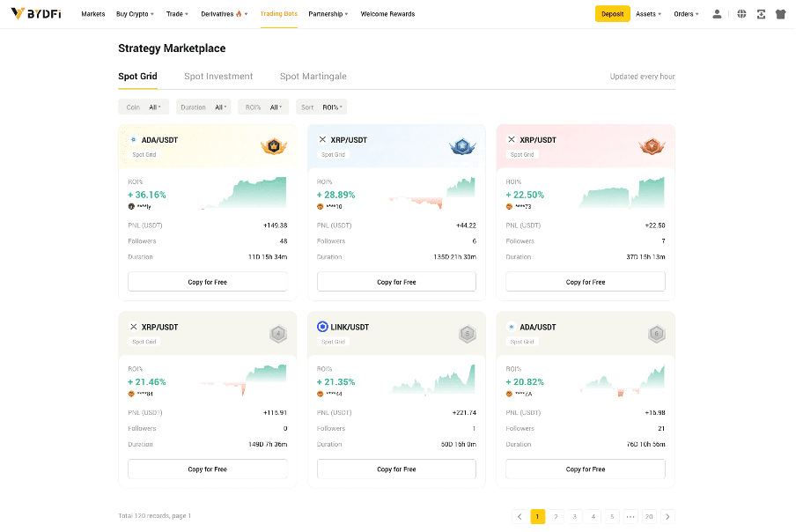Expand the Duration filter dropdown
This screenshot has height=532, width=796.
pos(203,107)
